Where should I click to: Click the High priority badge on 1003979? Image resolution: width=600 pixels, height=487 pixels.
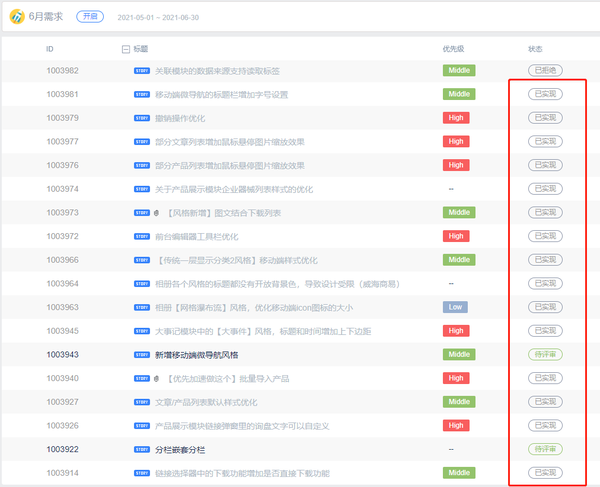point(456,118)
